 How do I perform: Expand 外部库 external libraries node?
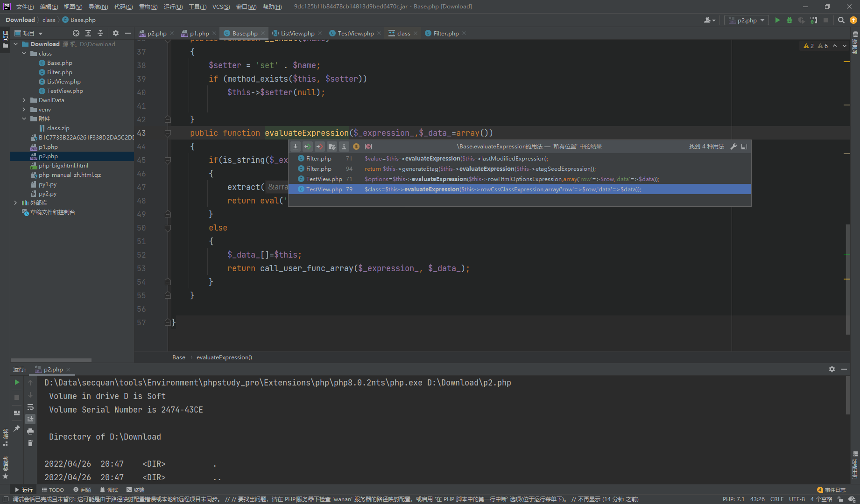[x=16, y=203]
